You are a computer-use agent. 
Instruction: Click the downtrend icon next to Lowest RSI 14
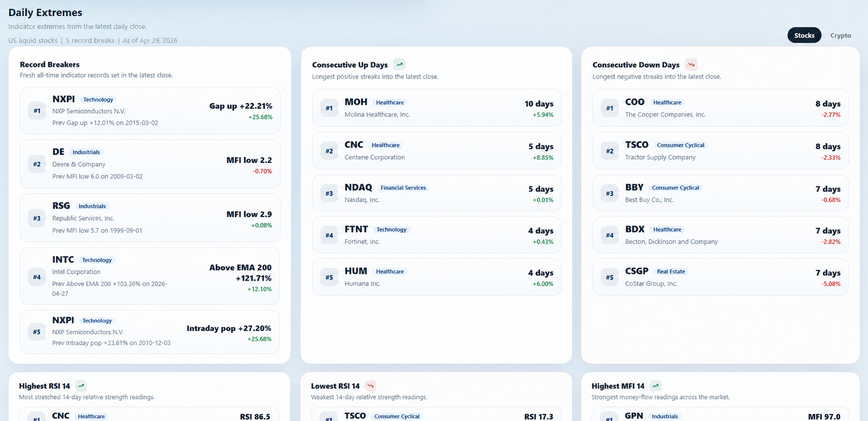tap(370, 386)
